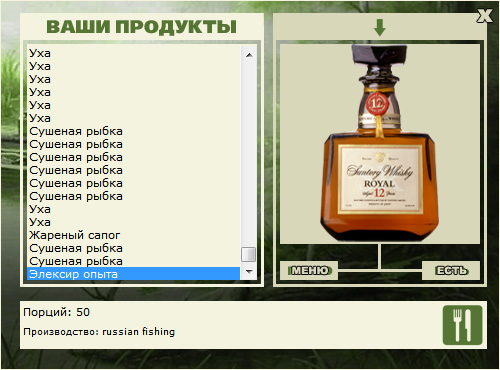Select the first Уха item in the list
This screenshot has height=370, width=500.
pos(133,53)
